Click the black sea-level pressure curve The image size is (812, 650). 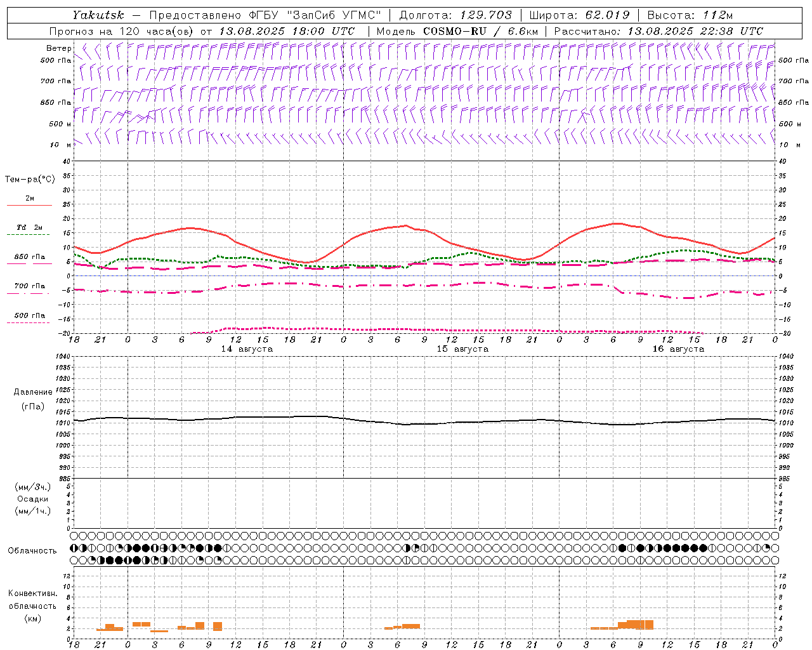tap(424, 420)
